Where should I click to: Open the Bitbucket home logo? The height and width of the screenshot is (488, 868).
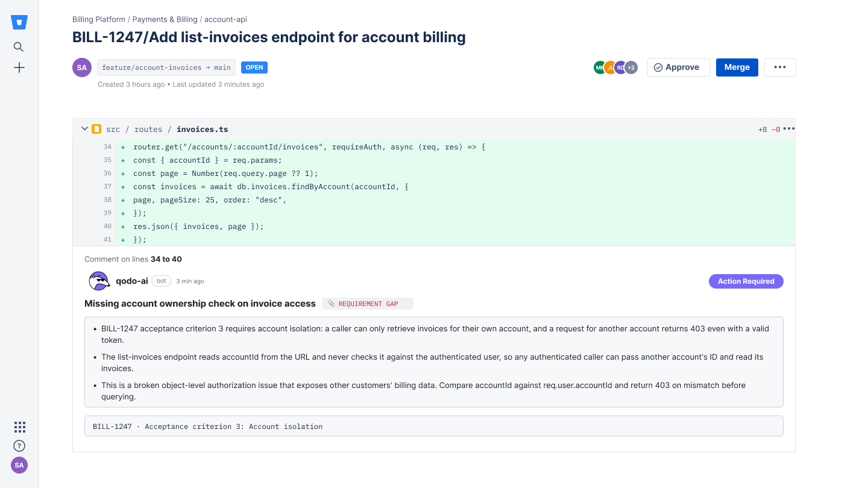point(19,23)
